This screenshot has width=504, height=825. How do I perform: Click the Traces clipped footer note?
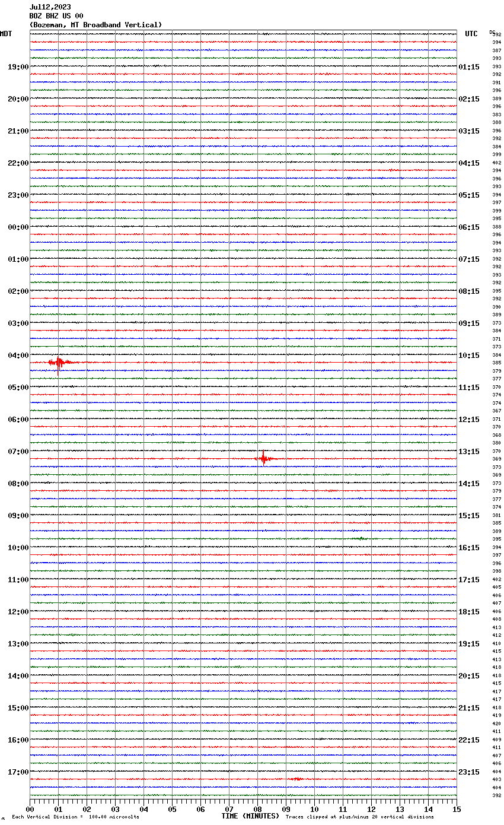point(359,817)
